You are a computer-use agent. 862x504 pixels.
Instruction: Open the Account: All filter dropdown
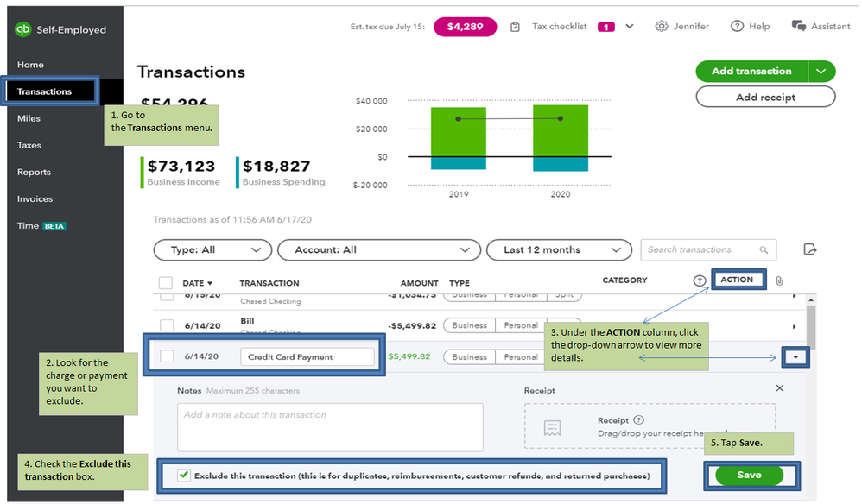pos(379,249)
